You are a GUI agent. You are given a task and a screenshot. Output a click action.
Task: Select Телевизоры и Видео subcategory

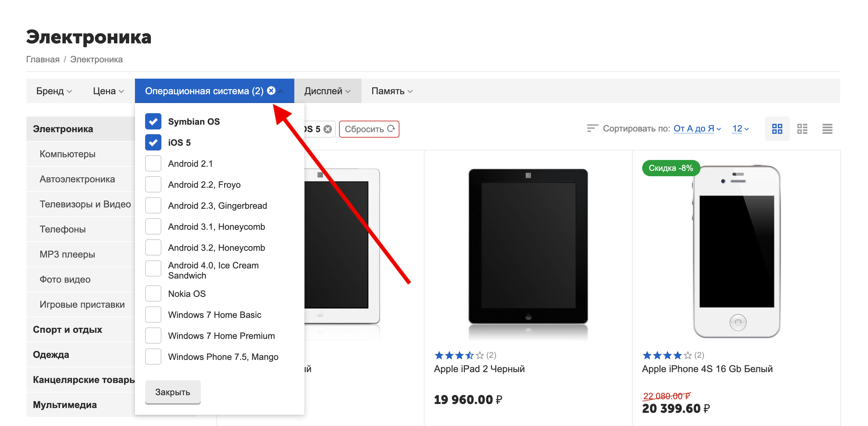coord(81,204)
